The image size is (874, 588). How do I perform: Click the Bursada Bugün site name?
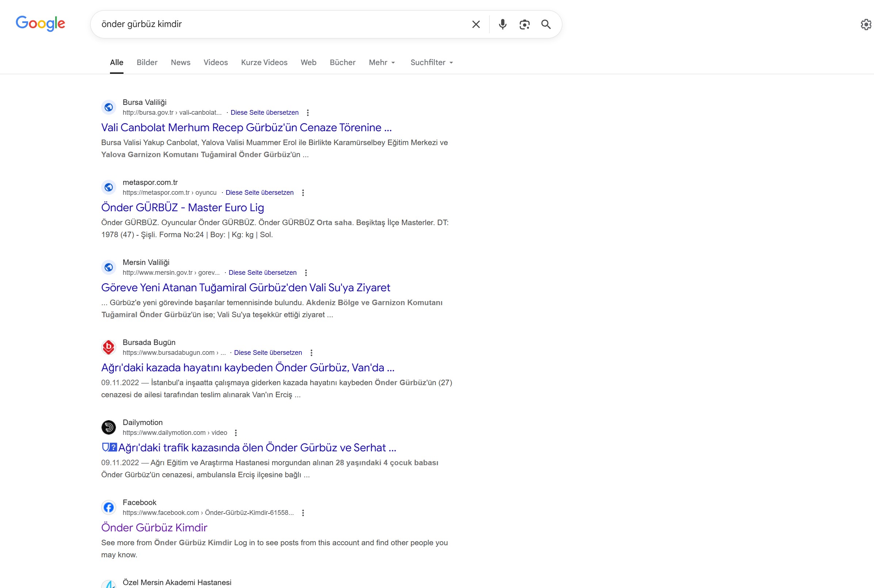pos(149,342)
